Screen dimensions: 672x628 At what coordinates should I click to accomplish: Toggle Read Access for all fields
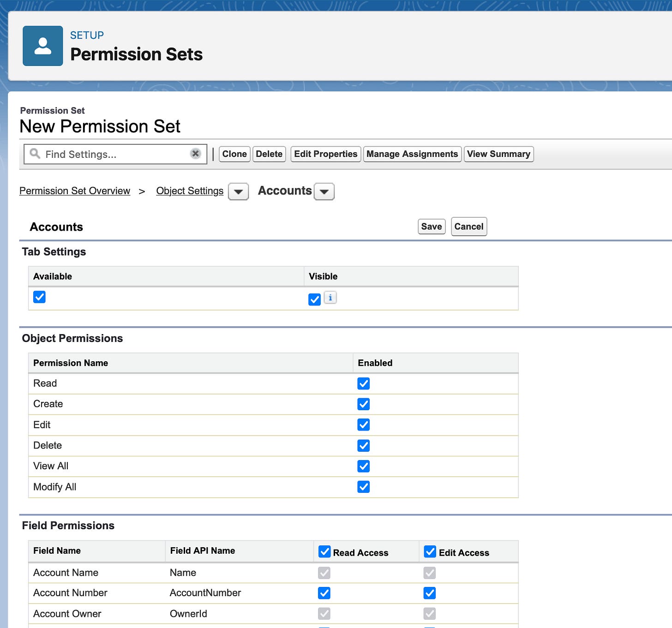pos(325,551)
